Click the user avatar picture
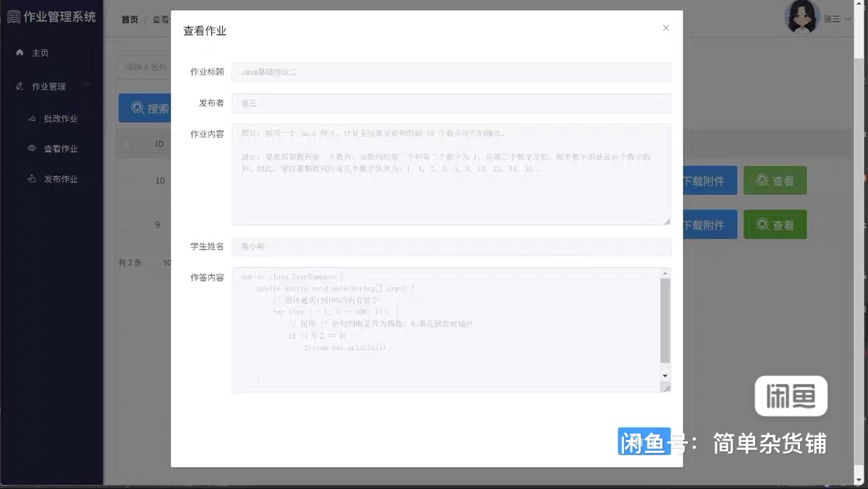Image resolution: width=868 pixels, height=489 pixels. (x=801, y=17)
